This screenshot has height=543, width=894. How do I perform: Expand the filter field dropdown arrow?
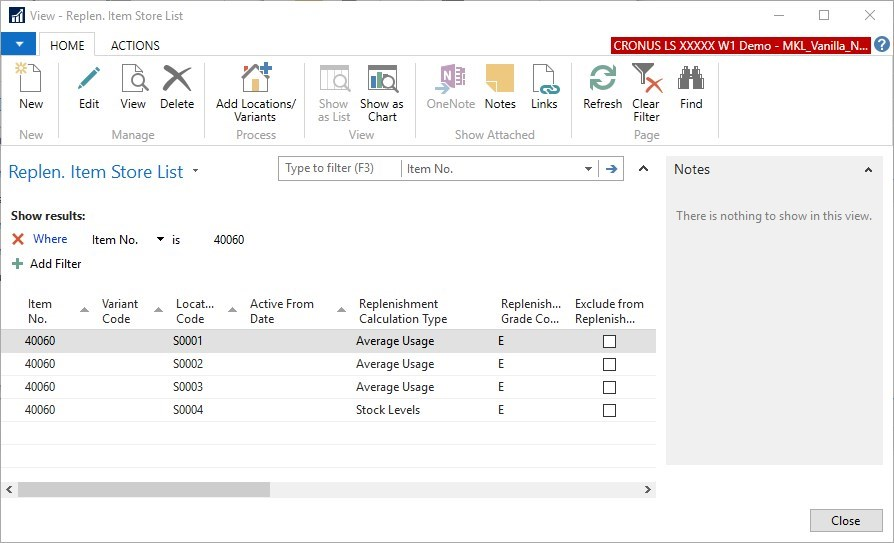tap(588, 169)
